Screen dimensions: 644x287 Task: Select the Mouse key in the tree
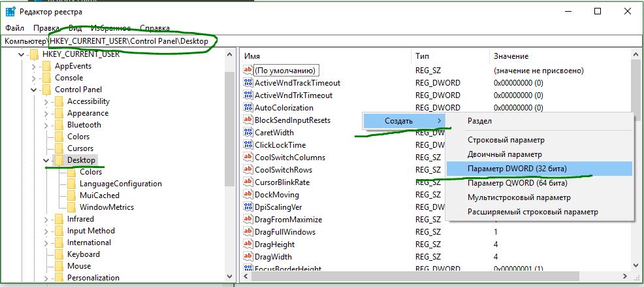(79, 266)
